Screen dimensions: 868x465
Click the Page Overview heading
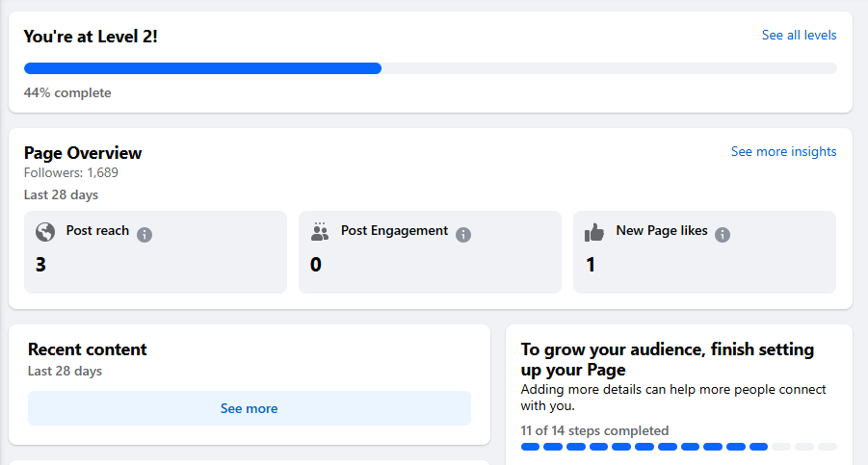[x=83, y=153]
